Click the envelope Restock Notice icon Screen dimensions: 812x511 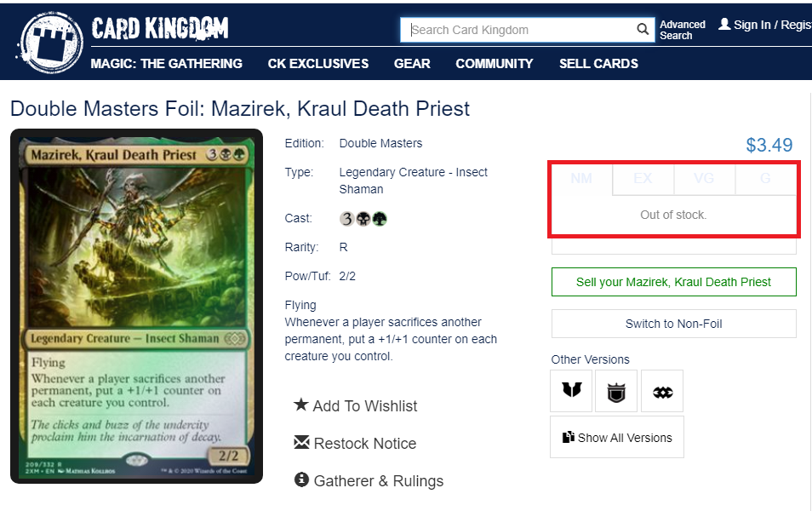point(301,442)
